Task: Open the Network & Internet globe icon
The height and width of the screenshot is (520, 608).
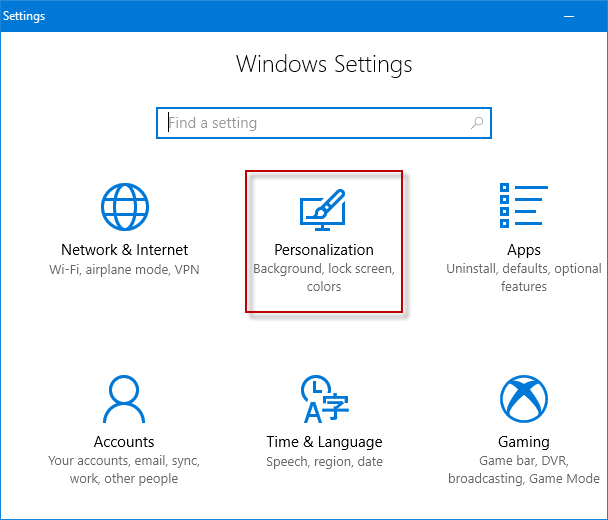Action: [x=125, y=207]
